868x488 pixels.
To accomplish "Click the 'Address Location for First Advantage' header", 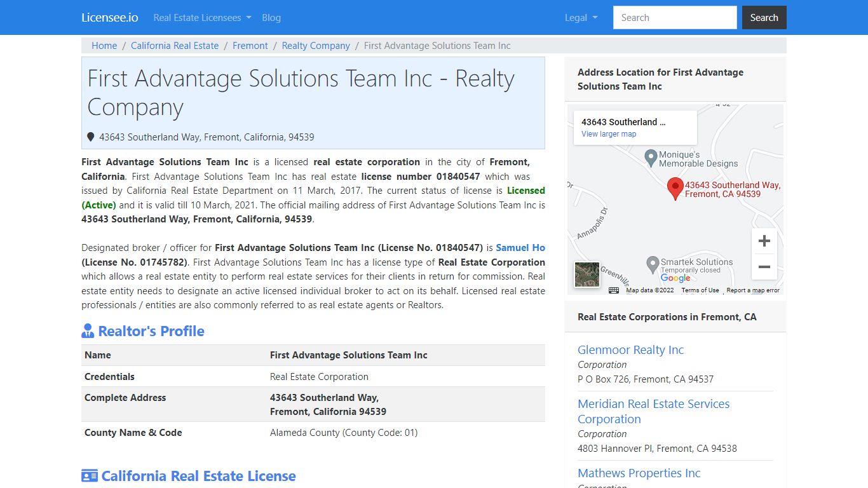I will (x=660, y=79).
